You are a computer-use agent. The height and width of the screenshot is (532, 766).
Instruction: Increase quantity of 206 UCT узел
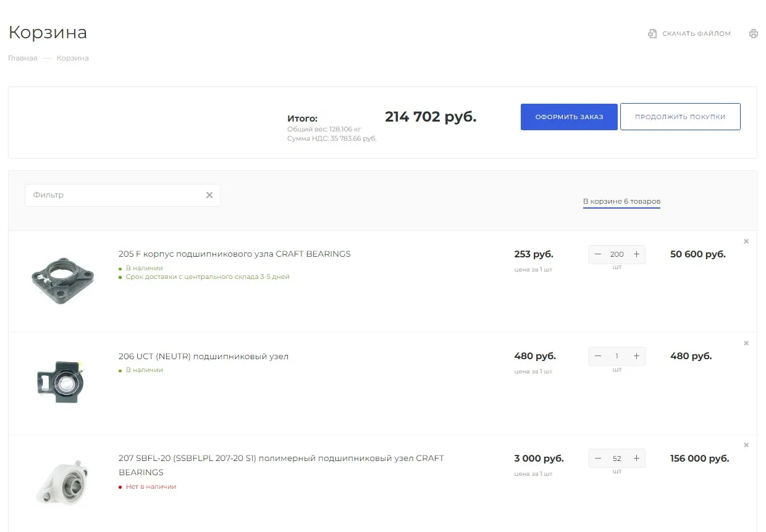click(636, 356)
